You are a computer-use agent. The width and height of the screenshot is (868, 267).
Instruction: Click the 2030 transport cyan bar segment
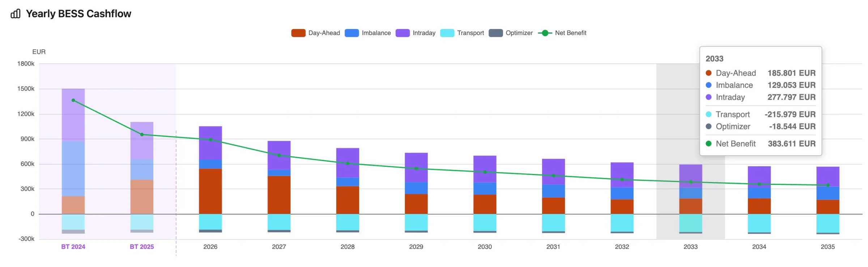pos(485,223)
